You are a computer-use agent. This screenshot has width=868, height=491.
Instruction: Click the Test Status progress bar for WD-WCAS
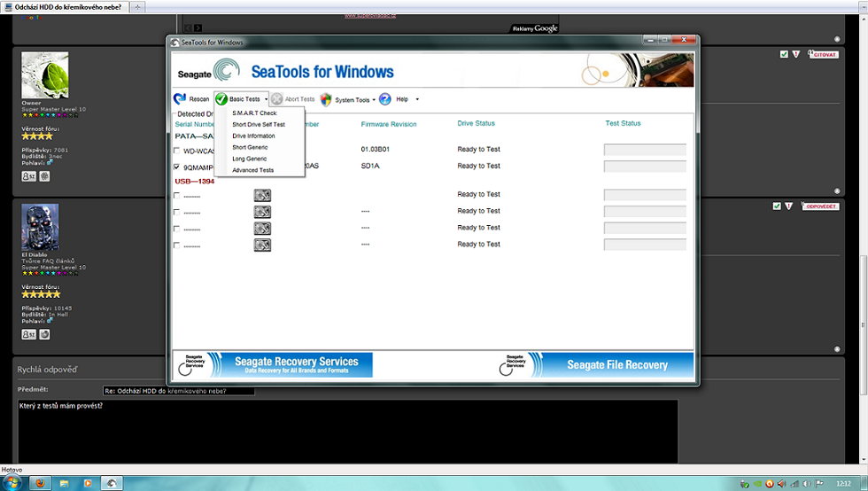[x=645, y=150]
